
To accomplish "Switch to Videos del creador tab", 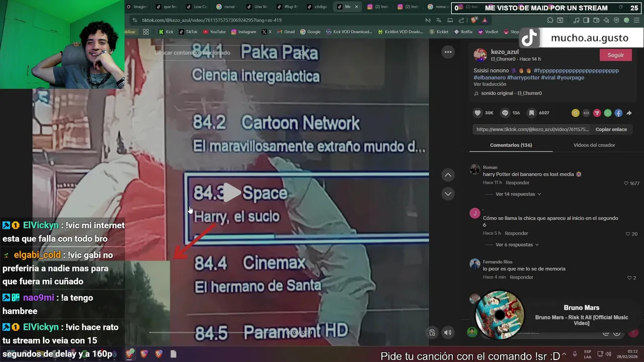I will (594, 145).
